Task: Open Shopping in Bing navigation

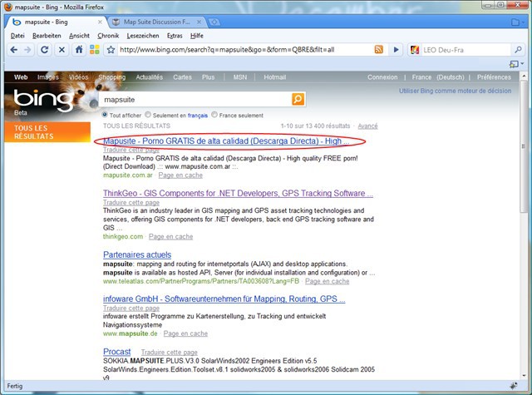Action: 112,77
